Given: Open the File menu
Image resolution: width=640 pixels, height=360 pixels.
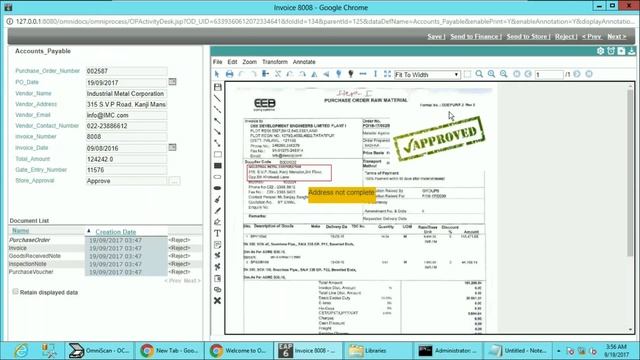Looking at the screenshot, I should click(218, 62).
